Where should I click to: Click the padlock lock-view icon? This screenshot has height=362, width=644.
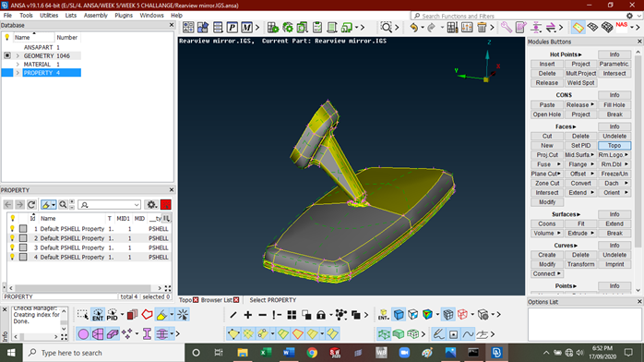[x=321, y=315]
